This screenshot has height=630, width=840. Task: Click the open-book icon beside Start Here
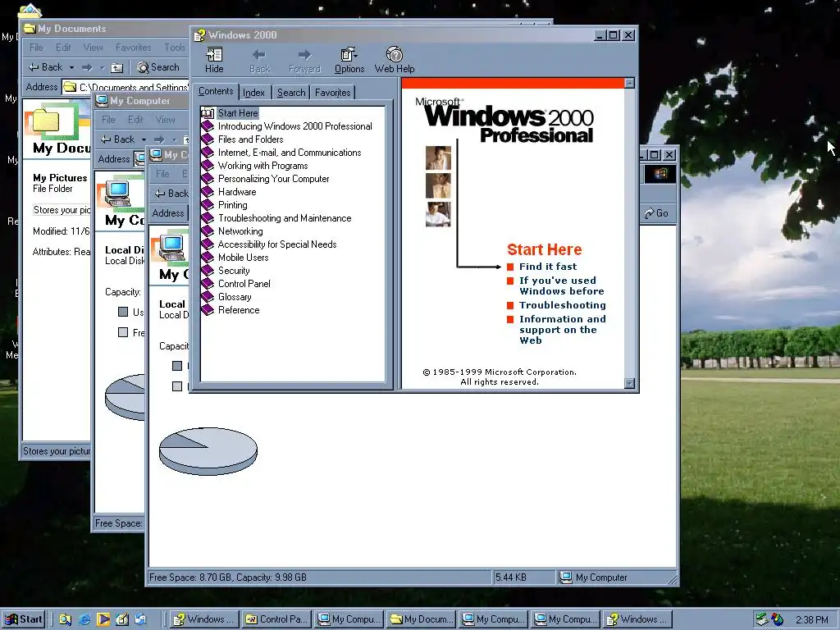coord(208,113)
